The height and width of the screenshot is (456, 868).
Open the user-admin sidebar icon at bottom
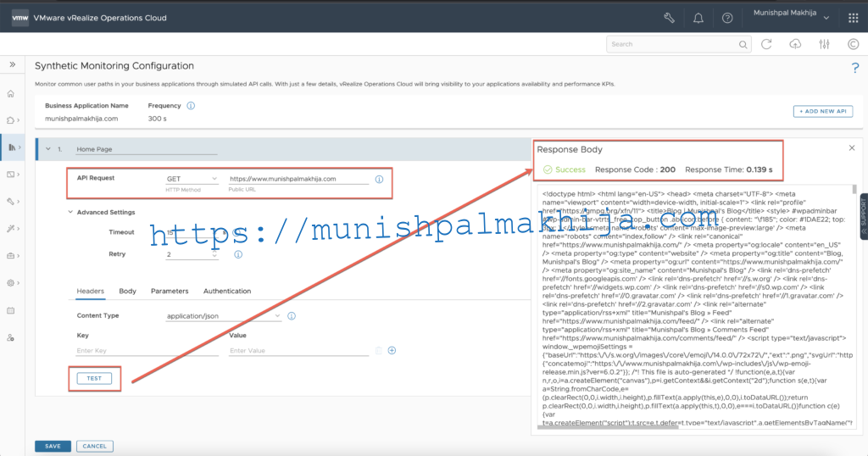tap(11, 337)
